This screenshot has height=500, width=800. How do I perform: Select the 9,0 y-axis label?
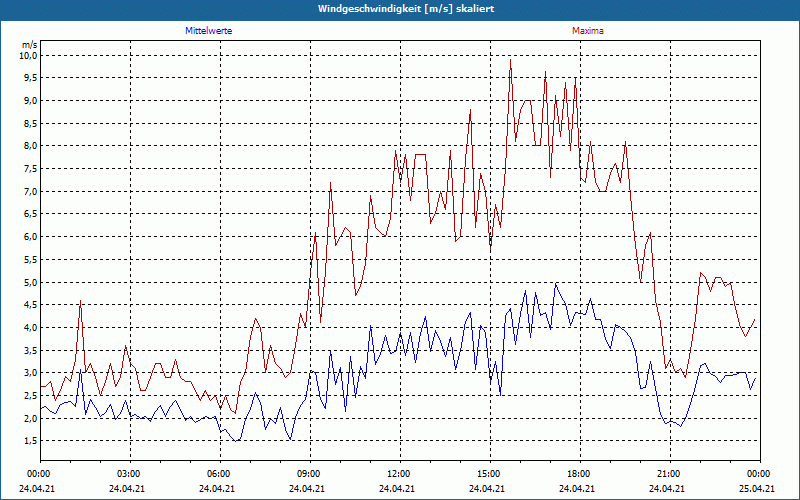point(31,101)
